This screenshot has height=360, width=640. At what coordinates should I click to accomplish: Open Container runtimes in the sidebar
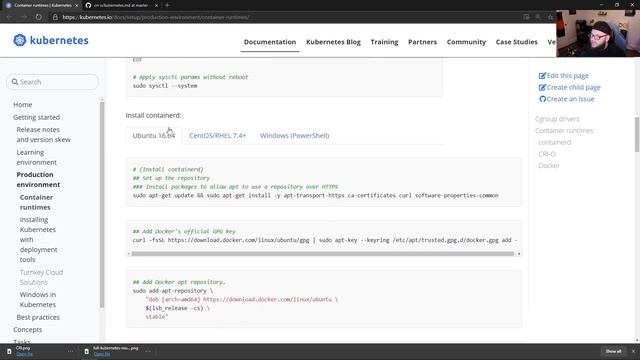pos(36,202)
